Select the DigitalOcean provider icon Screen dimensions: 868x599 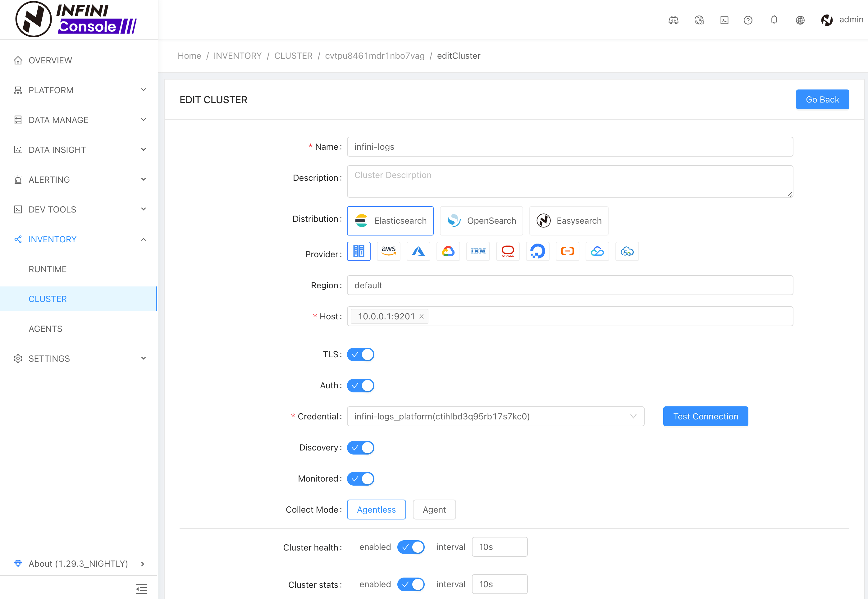537,251
